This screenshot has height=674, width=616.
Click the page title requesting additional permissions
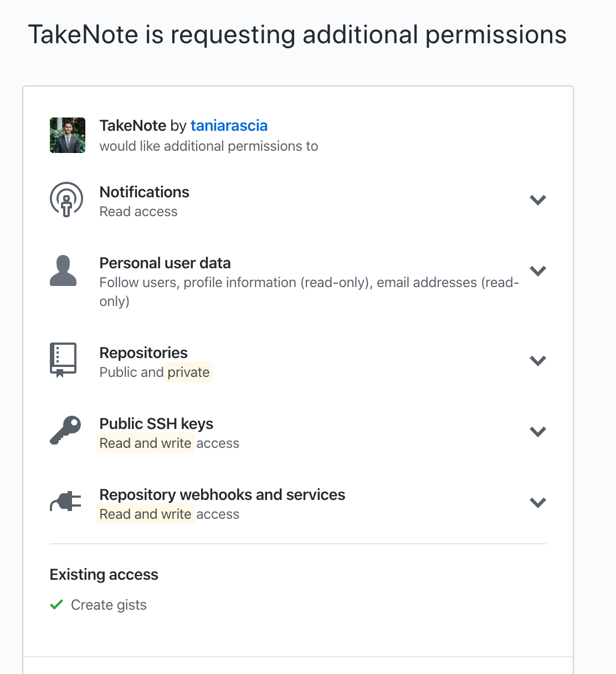click(297, 34)
